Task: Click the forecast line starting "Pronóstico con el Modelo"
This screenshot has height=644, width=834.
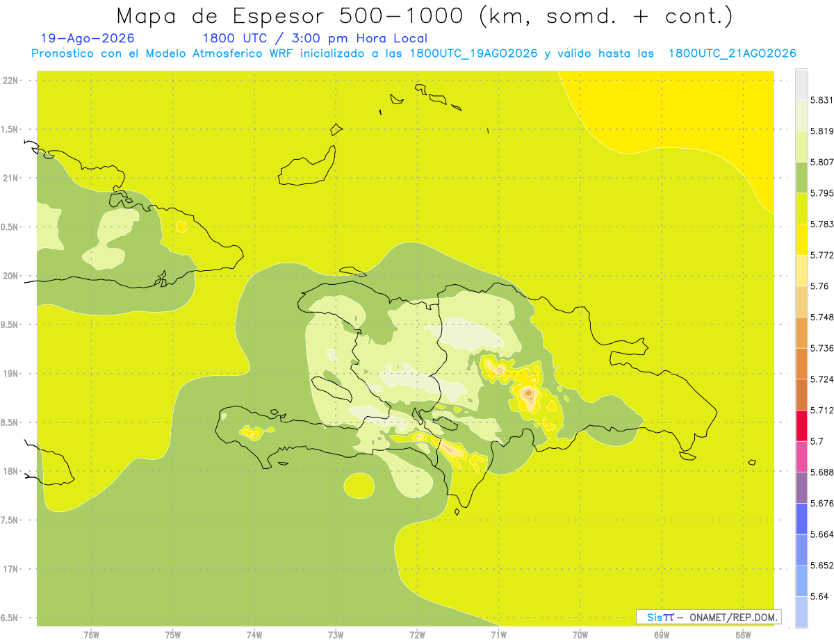Action: click(x=414, y=53)
